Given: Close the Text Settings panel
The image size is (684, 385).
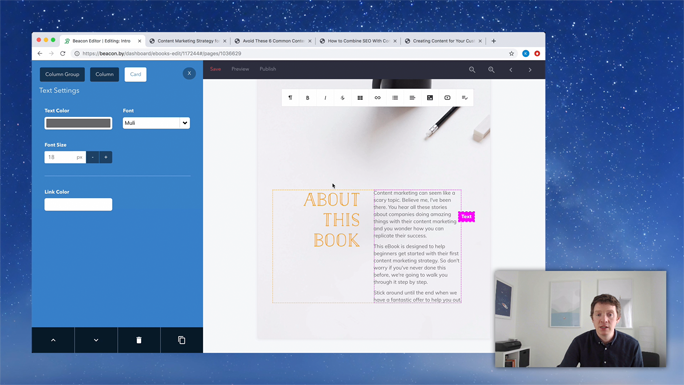Looking at the screenshot, I should coord(189,73).
